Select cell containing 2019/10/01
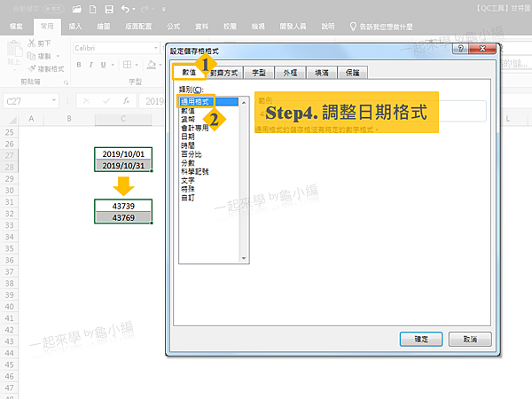Screen dimensions: 532x399 (123, 153)
